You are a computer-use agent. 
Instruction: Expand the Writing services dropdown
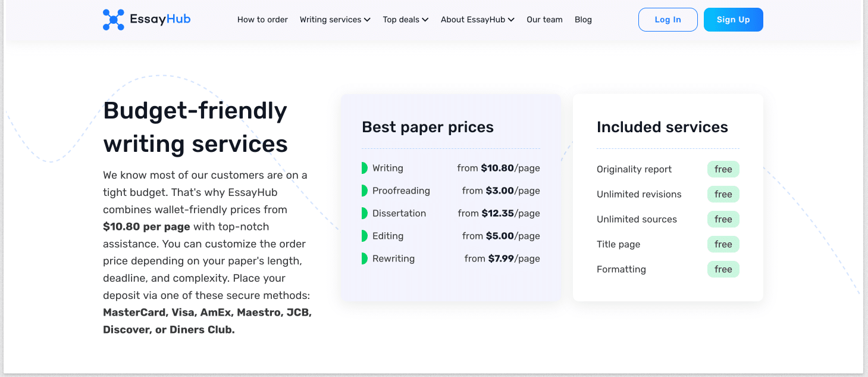pos(335,20)
